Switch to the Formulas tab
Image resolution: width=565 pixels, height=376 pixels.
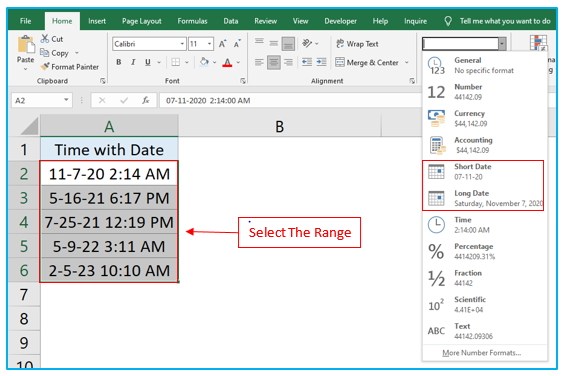(192, 21)
